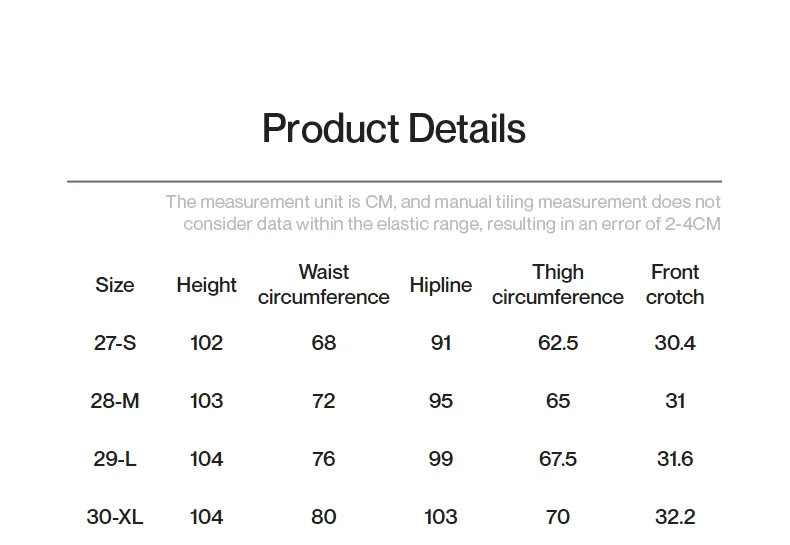Click the measurement unit note text
Image resolution: width=790 pixels, height=545 pixels.
(443, 213)
